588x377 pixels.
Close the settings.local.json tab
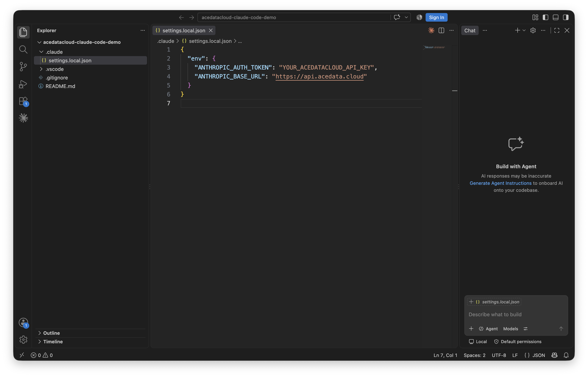click(x=211, y=30)
